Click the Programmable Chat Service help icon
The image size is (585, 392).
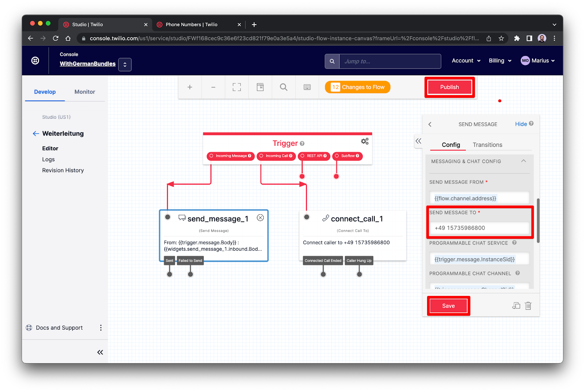514,243
